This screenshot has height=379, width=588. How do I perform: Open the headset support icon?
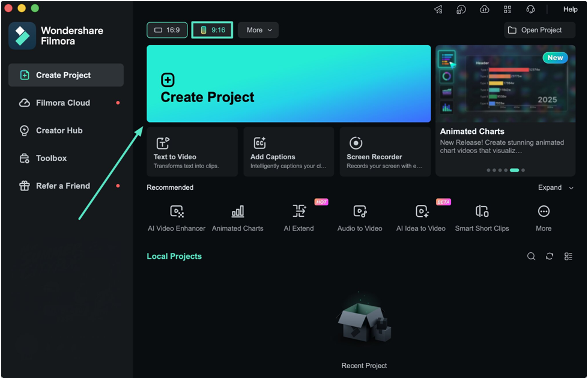(530, 10)
